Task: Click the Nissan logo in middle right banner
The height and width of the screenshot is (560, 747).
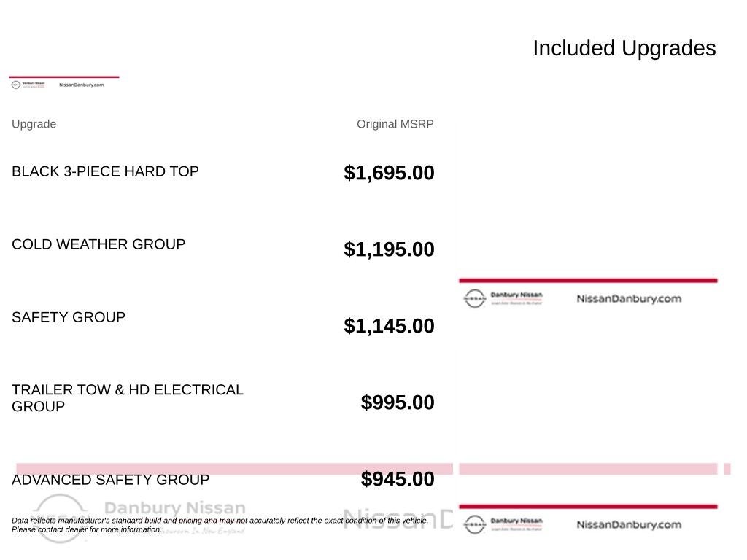Action: (474, 298)
